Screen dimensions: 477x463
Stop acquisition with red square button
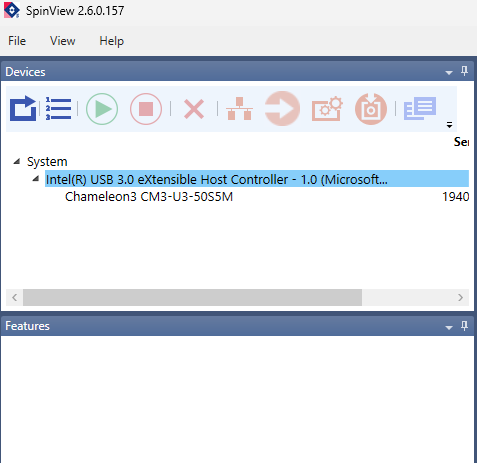click(x=146, y=109)
